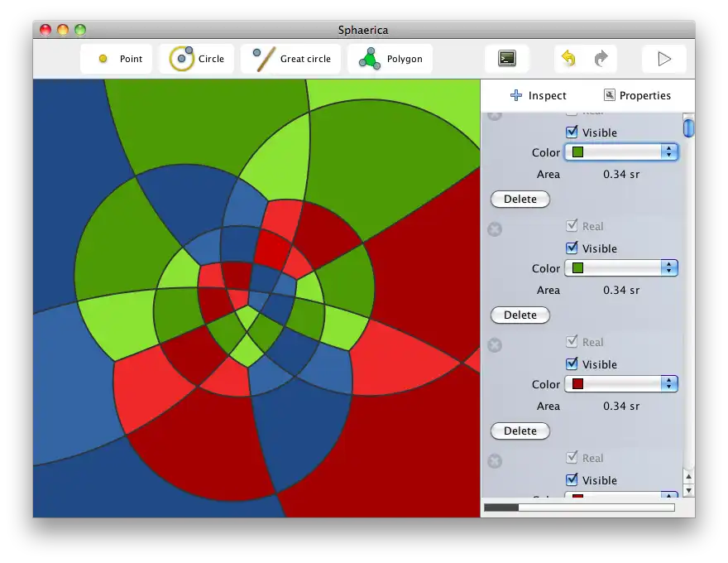
Task: Delete the first red polygon entry
Action: tap(520, 431)
